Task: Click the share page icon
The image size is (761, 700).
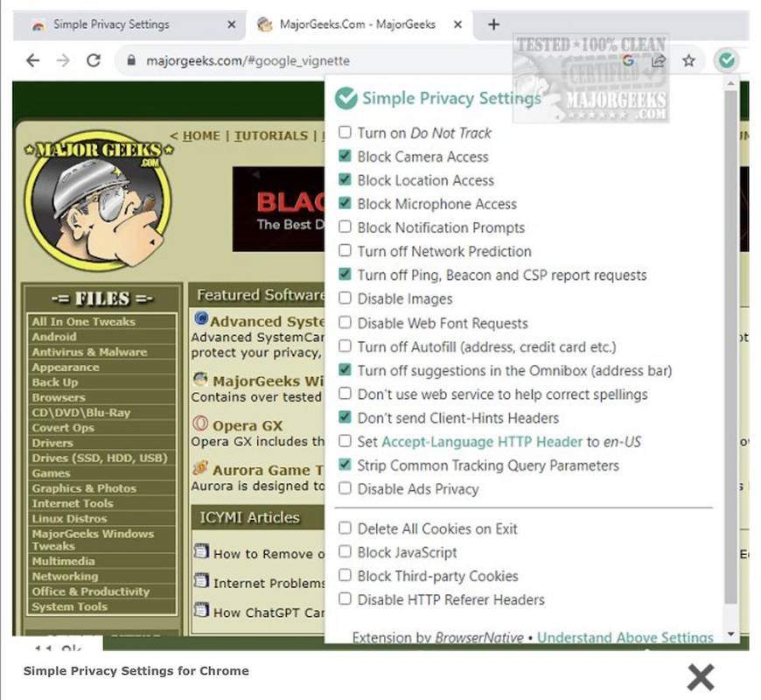Action: [x=658, y=60]
